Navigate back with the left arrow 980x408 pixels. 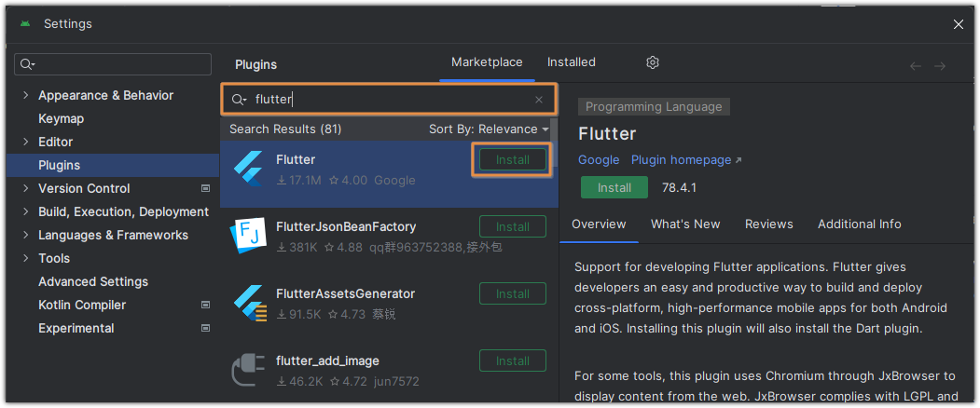click(x=916, y=65)
